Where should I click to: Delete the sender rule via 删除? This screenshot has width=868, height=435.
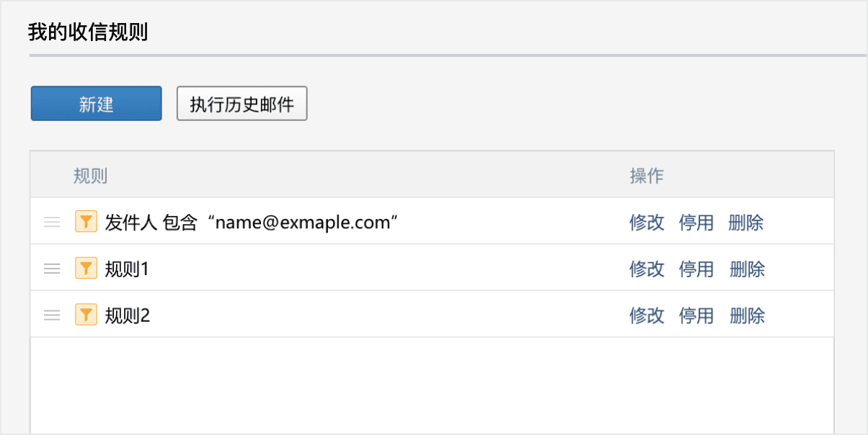tap(746, 223)
